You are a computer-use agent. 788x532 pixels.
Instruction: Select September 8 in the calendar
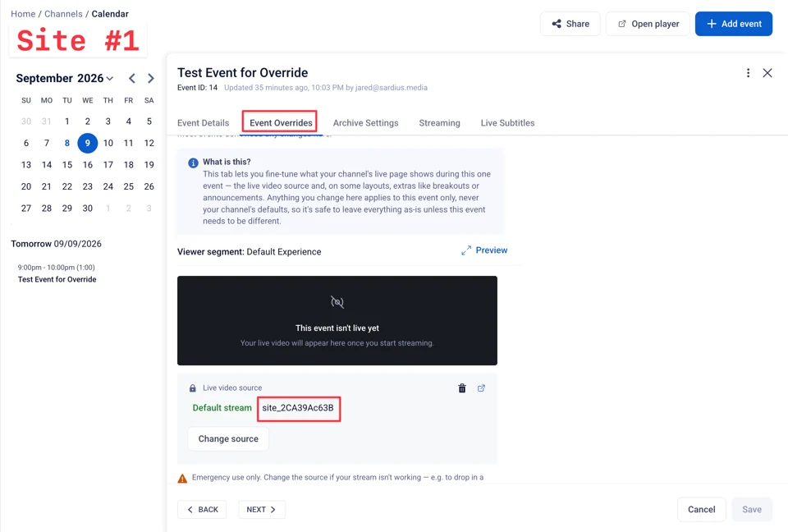point(66,144)
